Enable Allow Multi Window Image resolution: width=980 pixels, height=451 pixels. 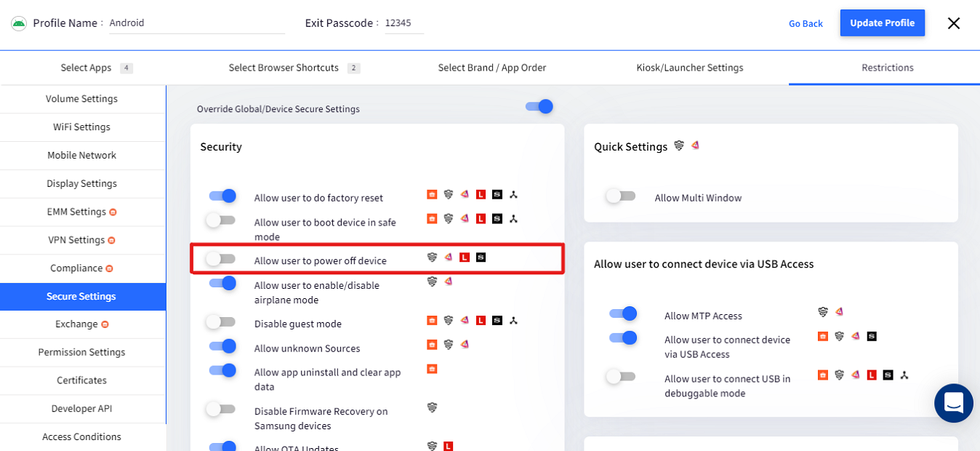coord(621,196)
